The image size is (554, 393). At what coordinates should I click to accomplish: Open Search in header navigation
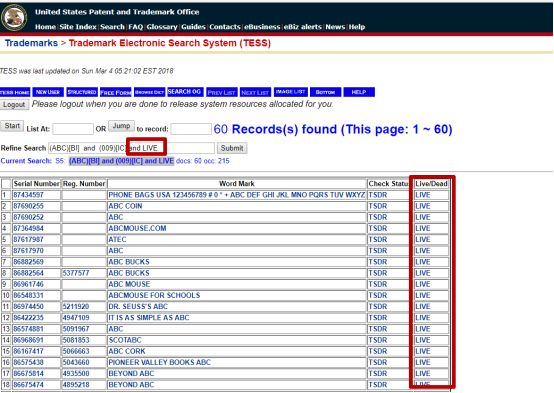(x=112, y=27)
